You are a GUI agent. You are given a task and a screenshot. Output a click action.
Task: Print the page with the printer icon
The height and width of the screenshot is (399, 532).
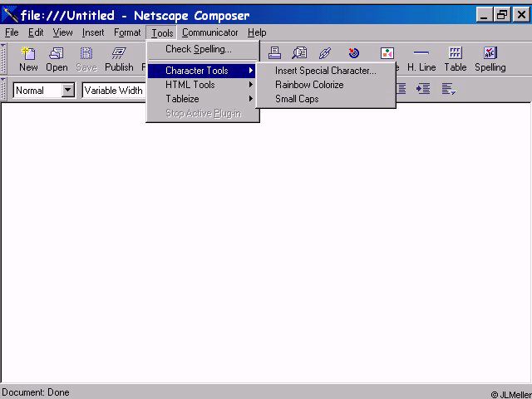tap(274, 53)
